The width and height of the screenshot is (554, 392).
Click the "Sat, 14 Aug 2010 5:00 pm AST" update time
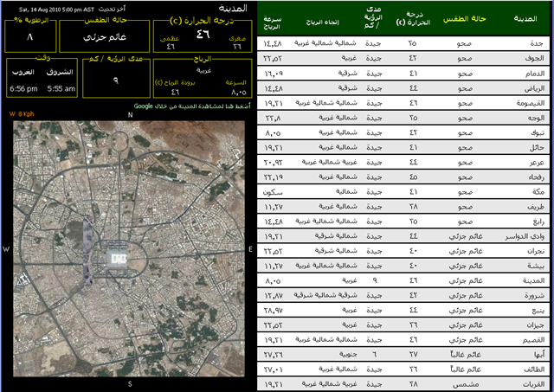click(56, 10)
